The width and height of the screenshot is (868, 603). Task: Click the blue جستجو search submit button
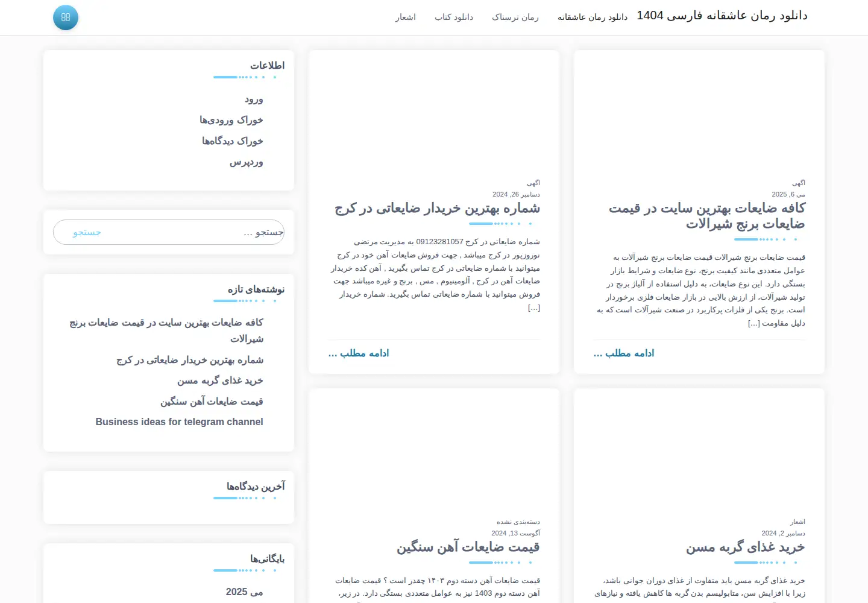(x=87, y=232)
